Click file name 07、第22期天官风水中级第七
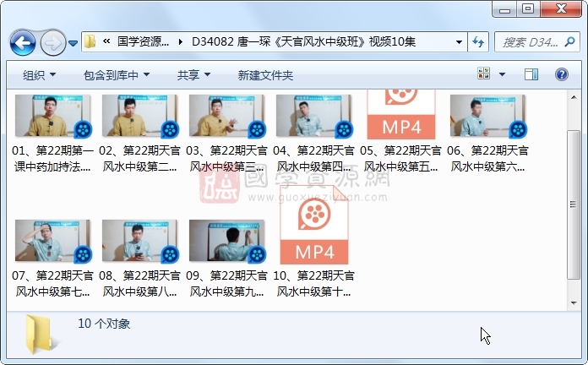588x365 pixels. 52,283
